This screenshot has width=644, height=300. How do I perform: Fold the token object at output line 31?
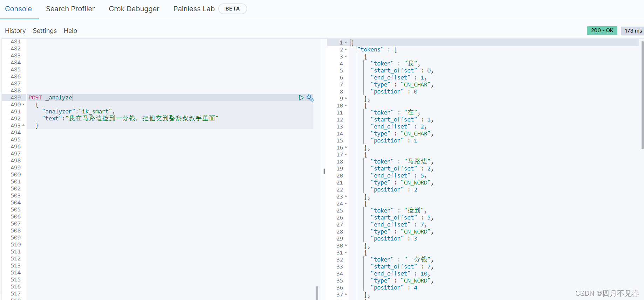click(x=346, y=252)
